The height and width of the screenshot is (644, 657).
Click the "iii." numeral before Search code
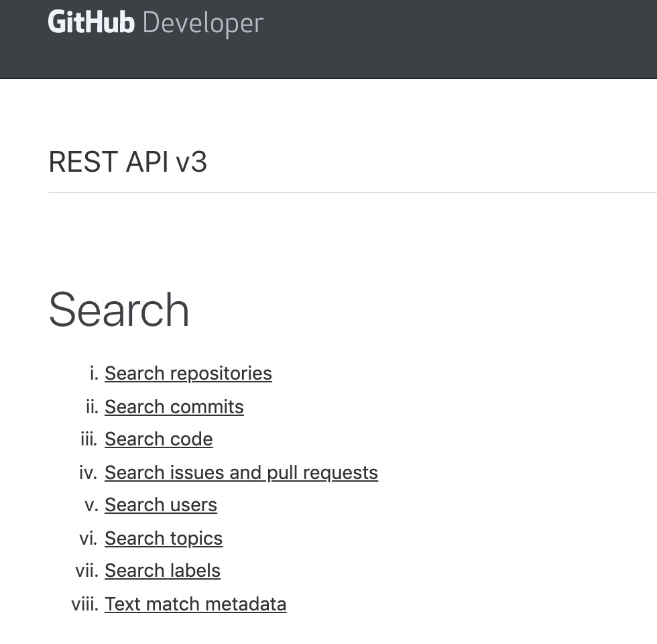(89, 439)
